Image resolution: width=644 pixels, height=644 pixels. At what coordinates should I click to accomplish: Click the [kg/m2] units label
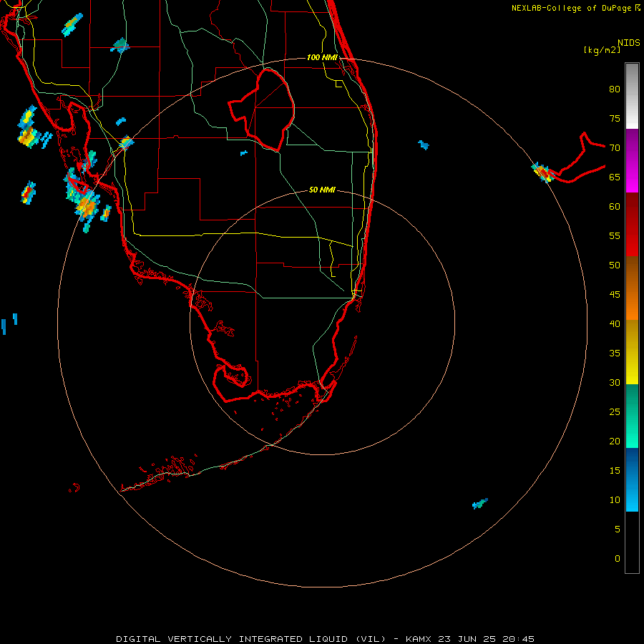tap(602, 50)
